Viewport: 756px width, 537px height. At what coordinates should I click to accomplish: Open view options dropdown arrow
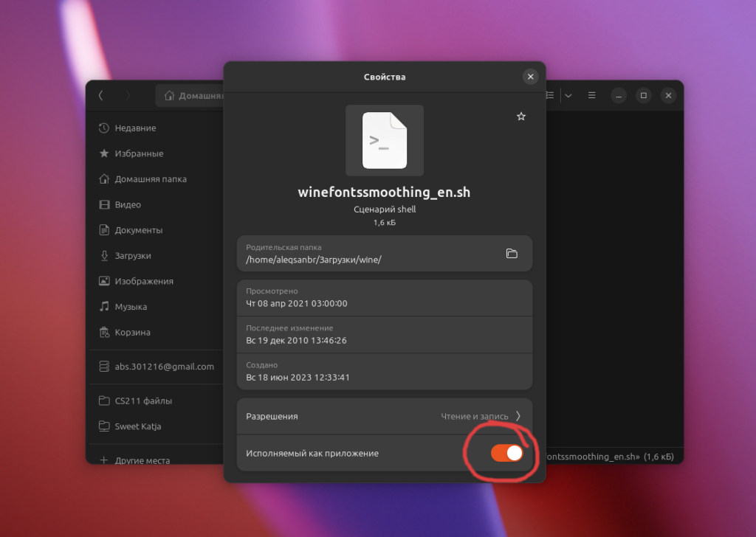568,95
